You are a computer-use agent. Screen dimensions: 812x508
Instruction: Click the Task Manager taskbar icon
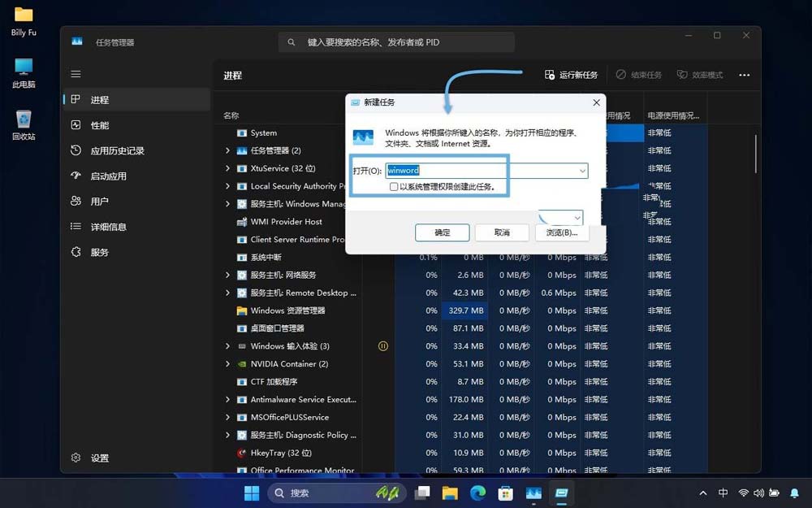533,493
